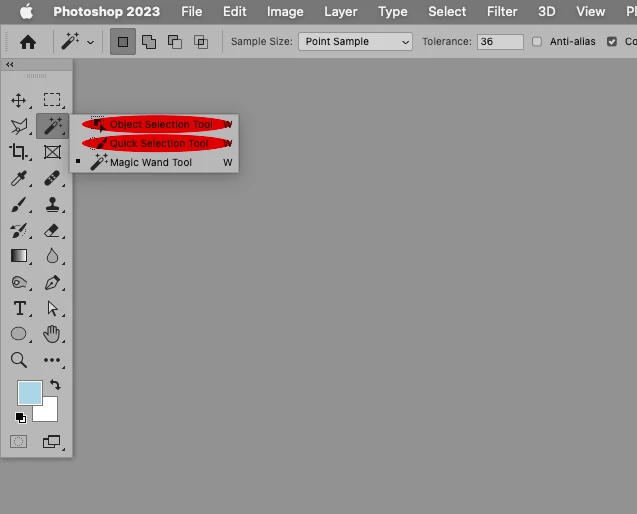This screenshot has height=514, width=637.
Task: Select the Brush tool
Action: tap(19, 204)
